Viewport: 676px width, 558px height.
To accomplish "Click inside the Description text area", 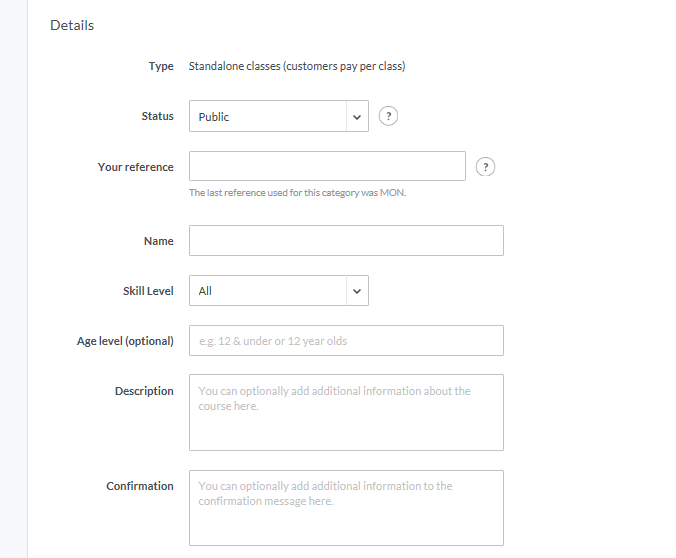I will click(346, 412).
